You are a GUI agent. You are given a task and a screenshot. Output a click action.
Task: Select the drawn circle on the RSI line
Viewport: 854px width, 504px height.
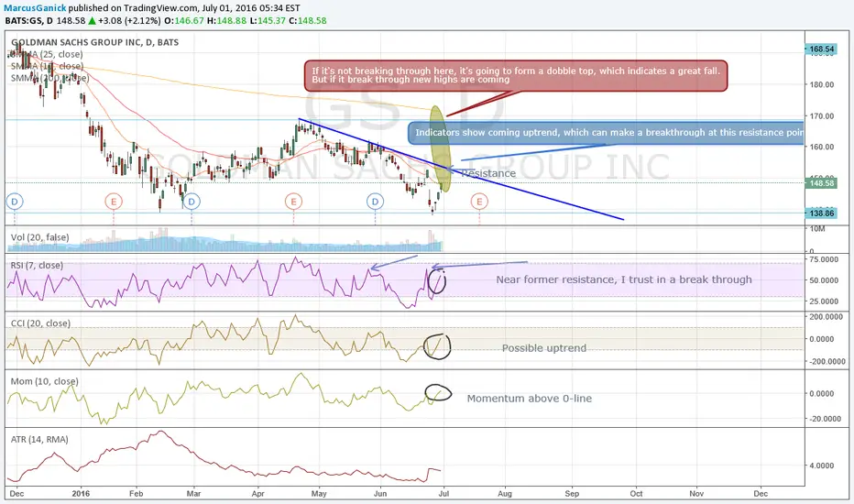pyautogui.click(x=437, y=281)
